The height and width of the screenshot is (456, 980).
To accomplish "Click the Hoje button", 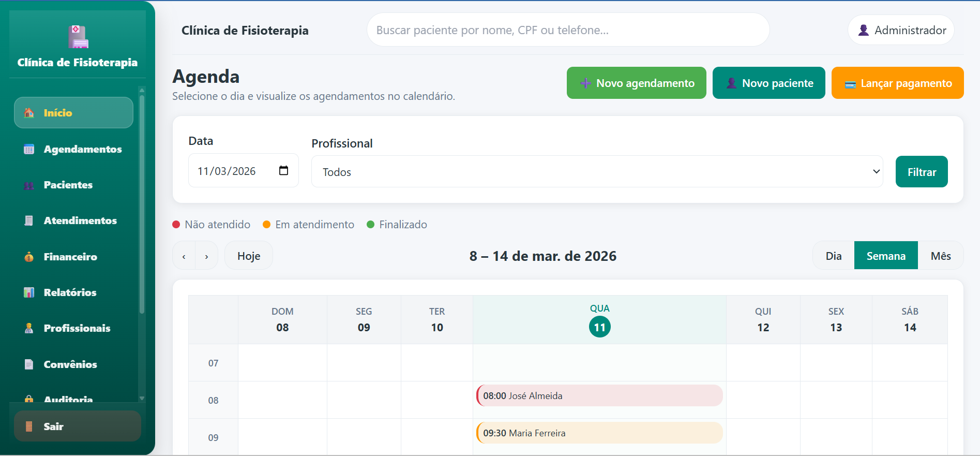I will (x=249, y=256).
